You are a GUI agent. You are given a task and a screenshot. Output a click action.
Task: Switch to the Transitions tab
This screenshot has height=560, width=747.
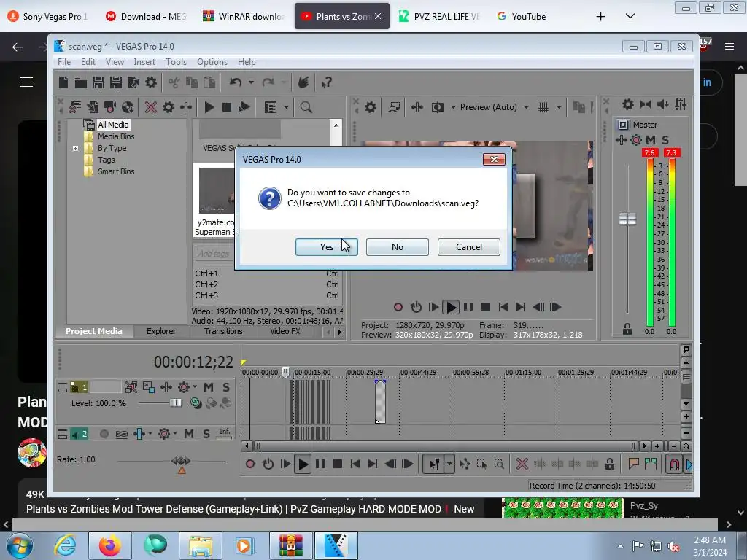click(x=223, y=331)
